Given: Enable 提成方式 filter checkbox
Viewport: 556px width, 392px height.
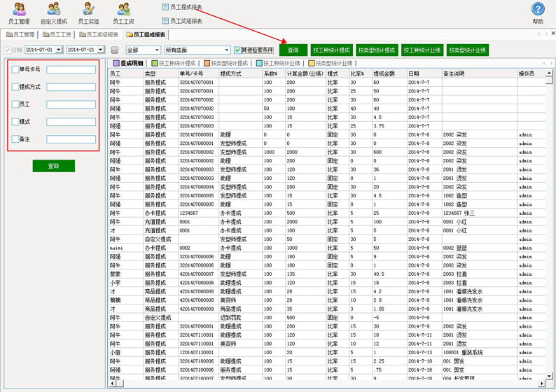Looking at the screenshot, I should [15, 87].
